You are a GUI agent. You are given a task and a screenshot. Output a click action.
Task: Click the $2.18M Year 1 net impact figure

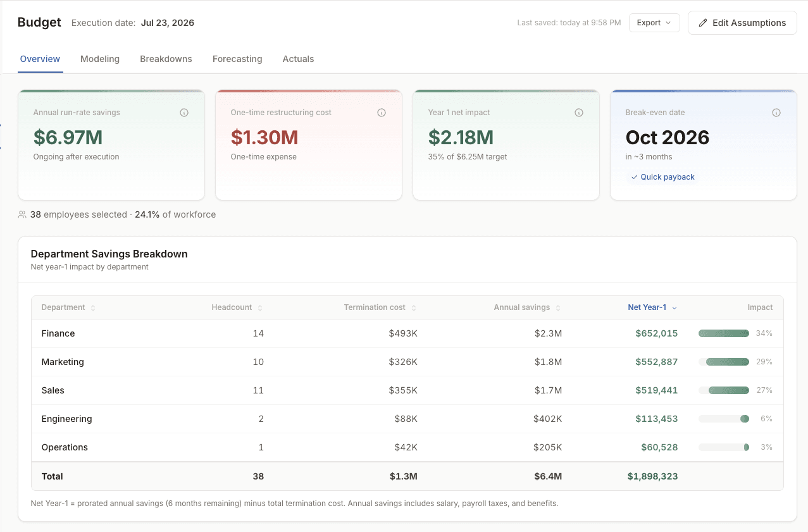(x=461, y=137)
